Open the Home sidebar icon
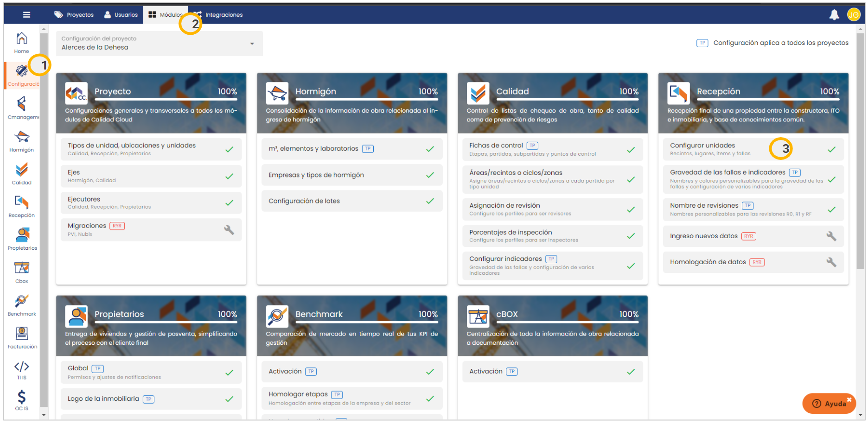The image size is (868, 424). [x=21, y=43]
